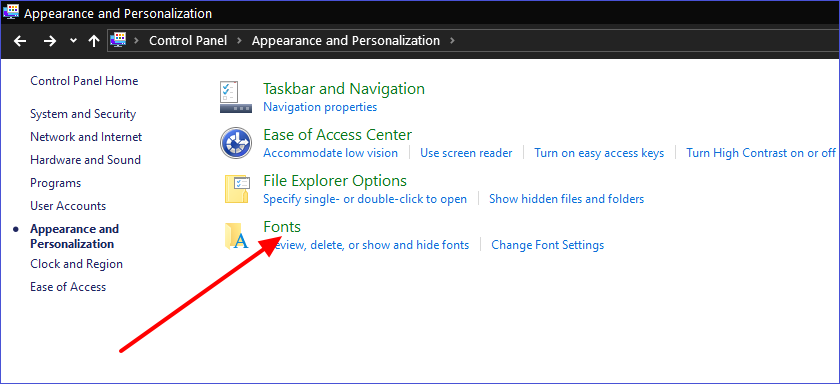Expand chevron after Appearance and Personalization breadcrumb
The width and height of the screenshot is (840, 384).
tap(453, 41)
